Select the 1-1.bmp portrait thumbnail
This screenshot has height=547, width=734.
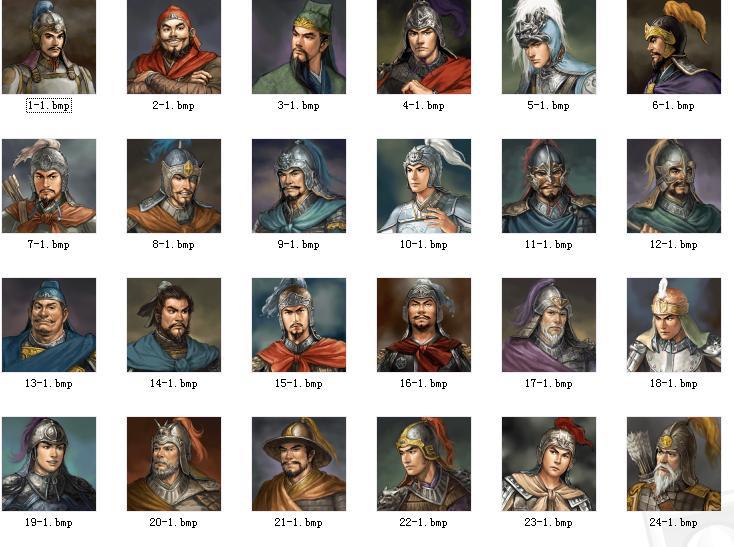(49, 47)
